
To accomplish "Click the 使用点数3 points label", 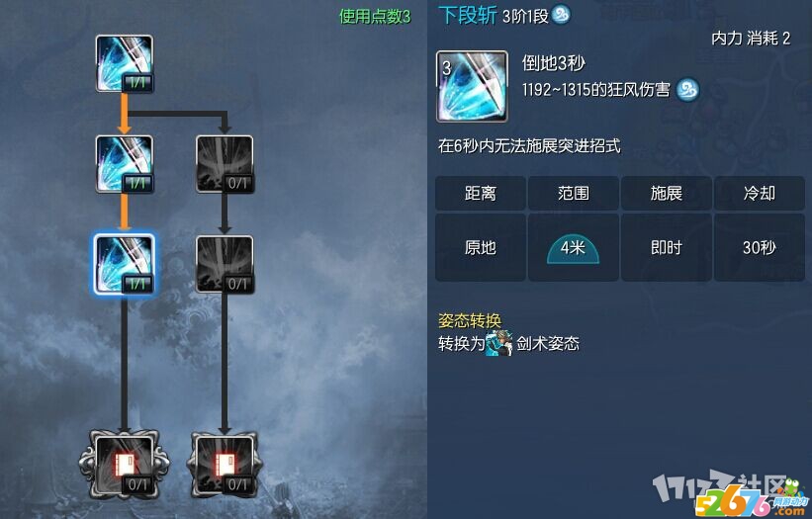I will (x=375, y=17).
